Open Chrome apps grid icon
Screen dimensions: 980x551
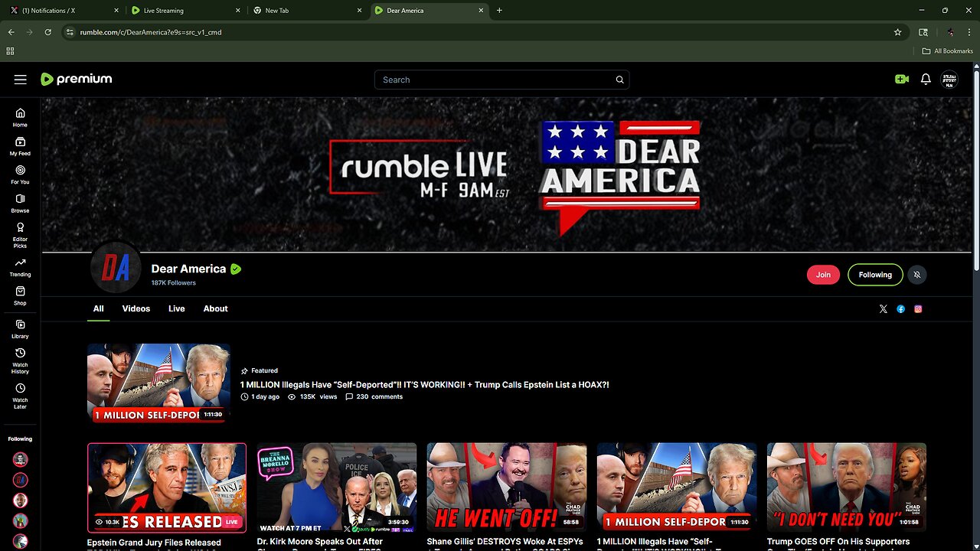(x=10, y=51)
